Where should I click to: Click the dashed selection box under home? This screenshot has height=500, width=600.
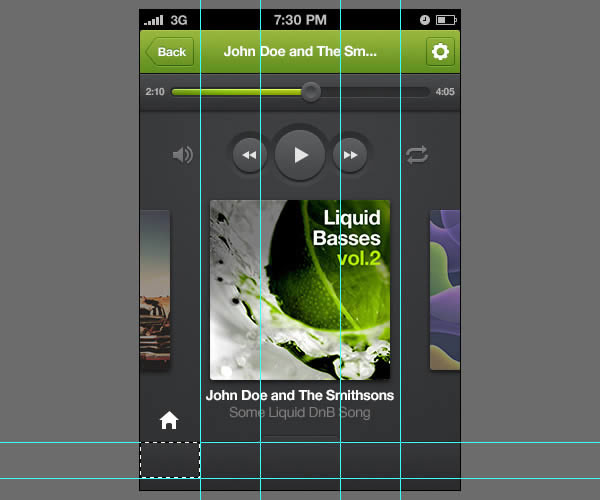169,460
